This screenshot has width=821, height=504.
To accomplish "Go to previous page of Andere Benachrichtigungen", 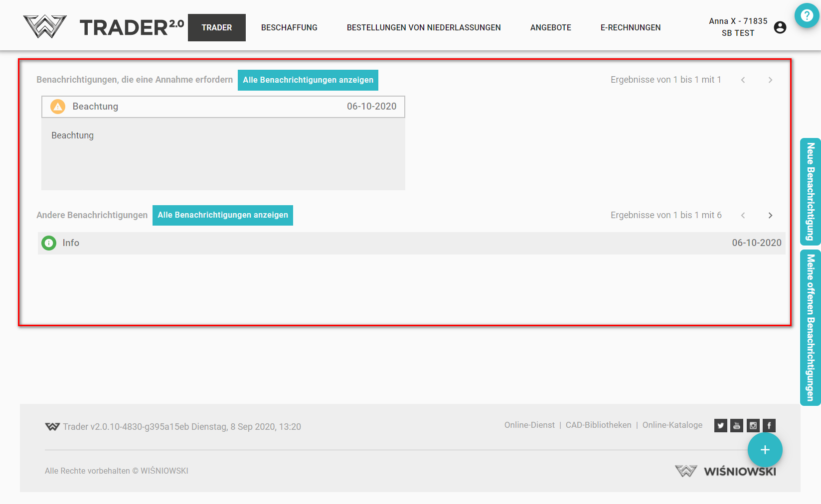I will [743, 215].
